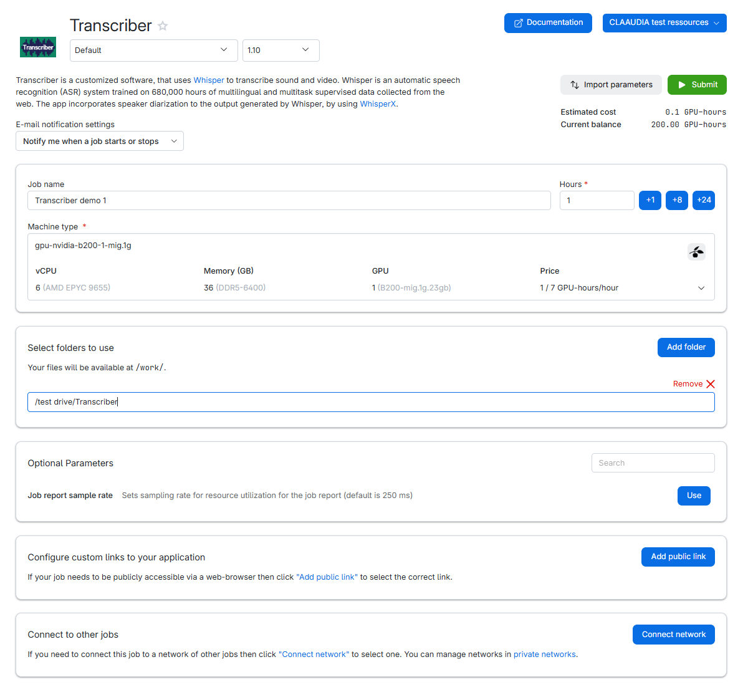Viewport: 748px width, 700px height.
Task: Open the 1.10 version dropdown
Action: click(x=281, y=50)
